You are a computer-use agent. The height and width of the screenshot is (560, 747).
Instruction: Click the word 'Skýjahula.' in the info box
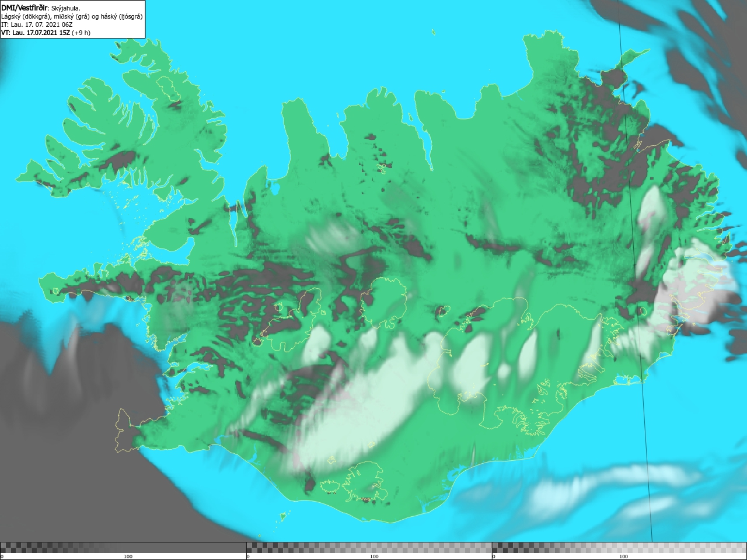66,8
